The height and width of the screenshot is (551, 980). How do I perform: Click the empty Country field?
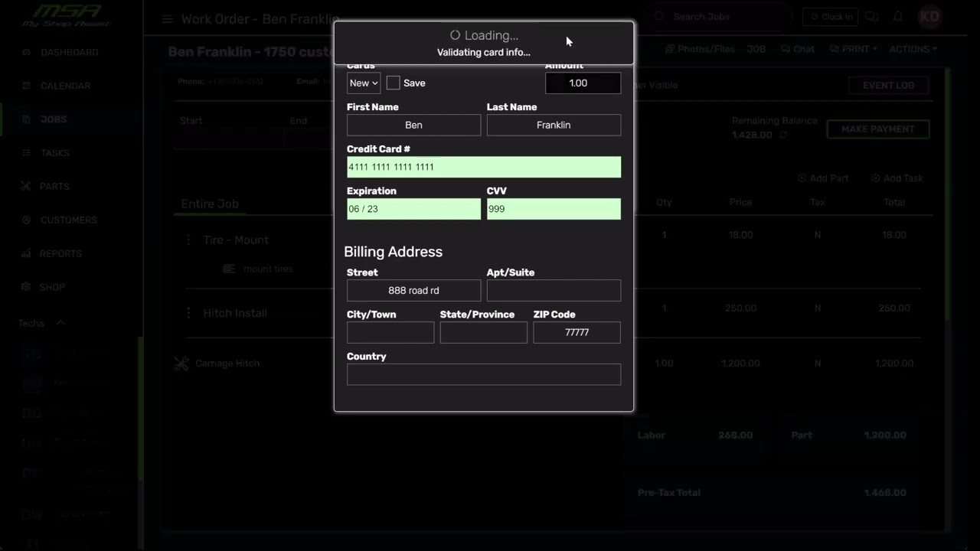[484, 374]
